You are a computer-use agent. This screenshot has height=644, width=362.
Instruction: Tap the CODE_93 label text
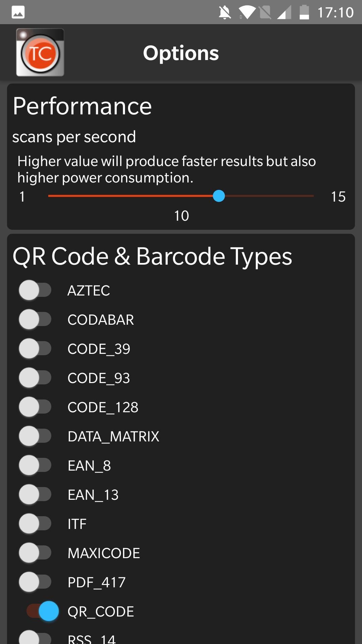99,378
